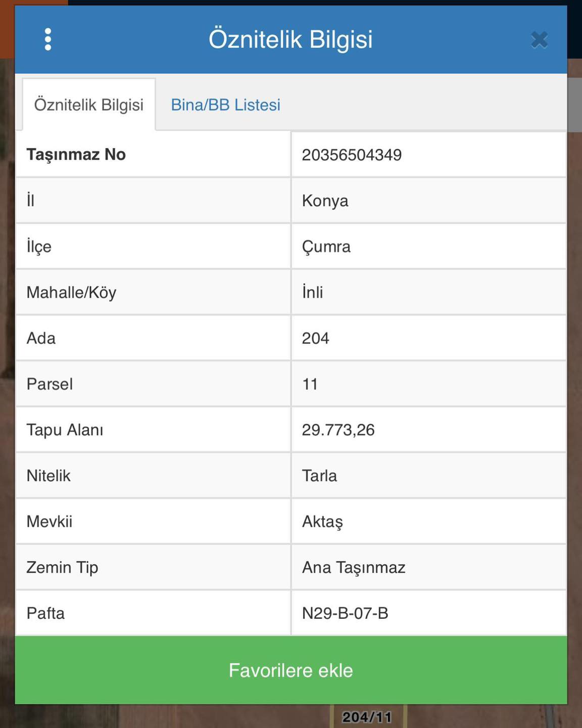Click the Taşınmaz No value 20356504349
The image size is (582, 728).
(352, 155)
